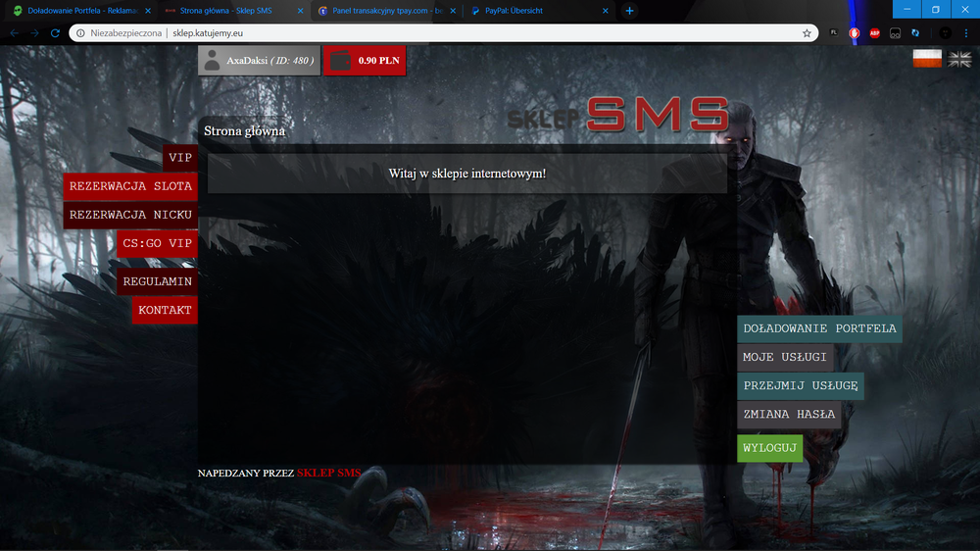Close the Strona główna - Sklep SMS tab
The image size is (980, 551).
click(x=300, y=11)
